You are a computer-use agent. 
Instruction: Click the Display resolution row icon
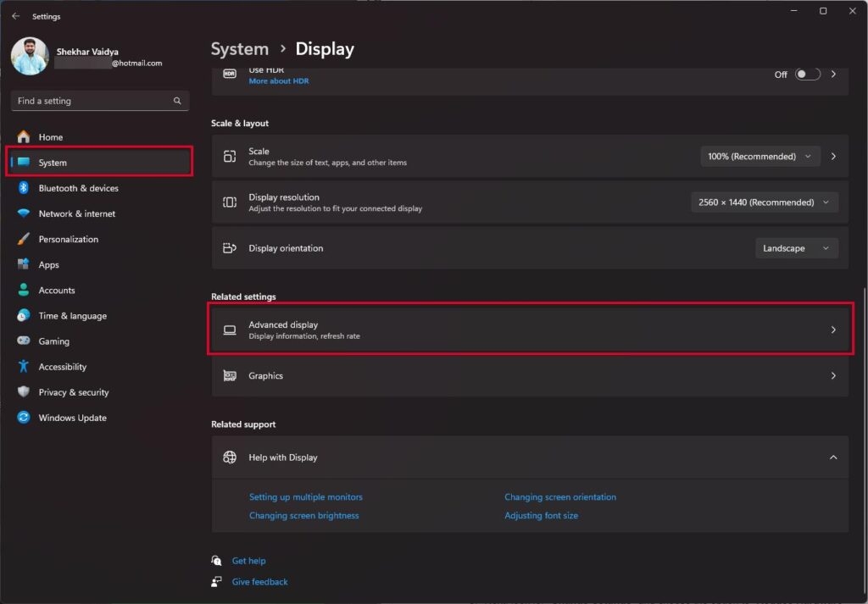coord(230,202)
